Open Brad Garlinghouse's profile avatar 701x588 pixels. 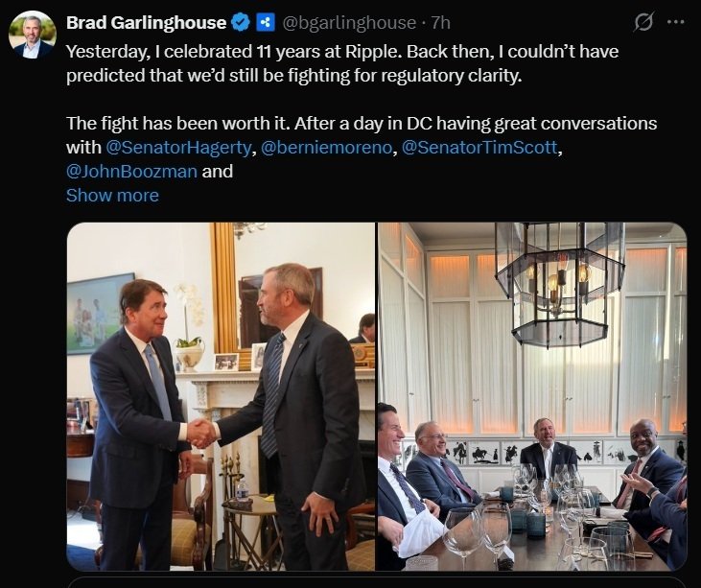point(32,35)
